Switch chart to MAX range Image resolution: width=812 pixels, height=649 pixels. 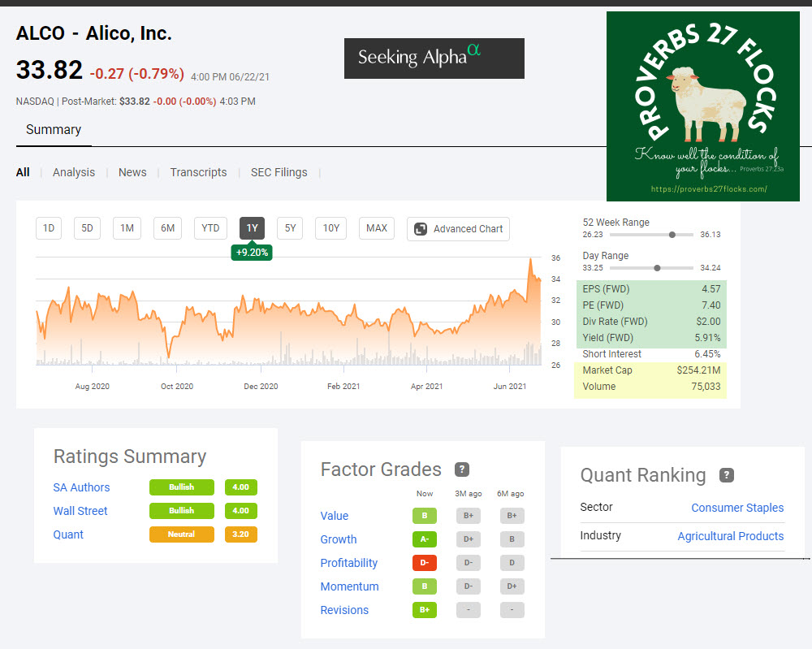[377, 228]
